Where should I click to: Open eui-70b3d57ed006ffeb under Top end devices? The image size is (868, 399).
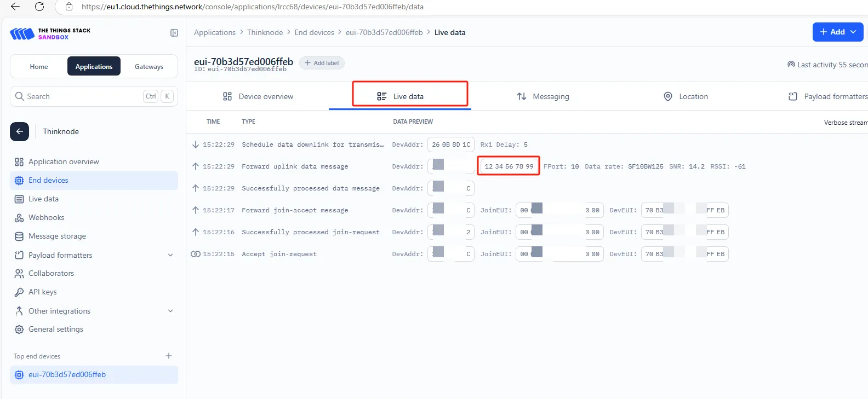coord(67,374)
